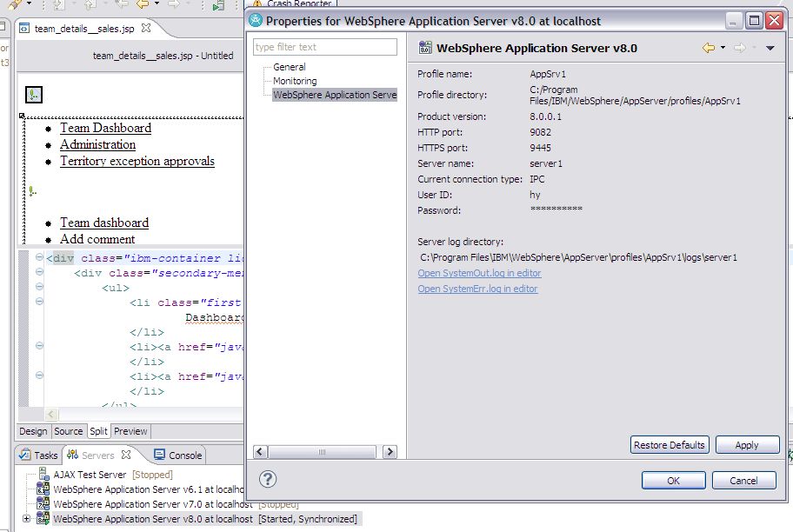This screenshot has width=793, height=532.
Task: Click the JSP tag marker icon in design view
Action: pos(33,95)
